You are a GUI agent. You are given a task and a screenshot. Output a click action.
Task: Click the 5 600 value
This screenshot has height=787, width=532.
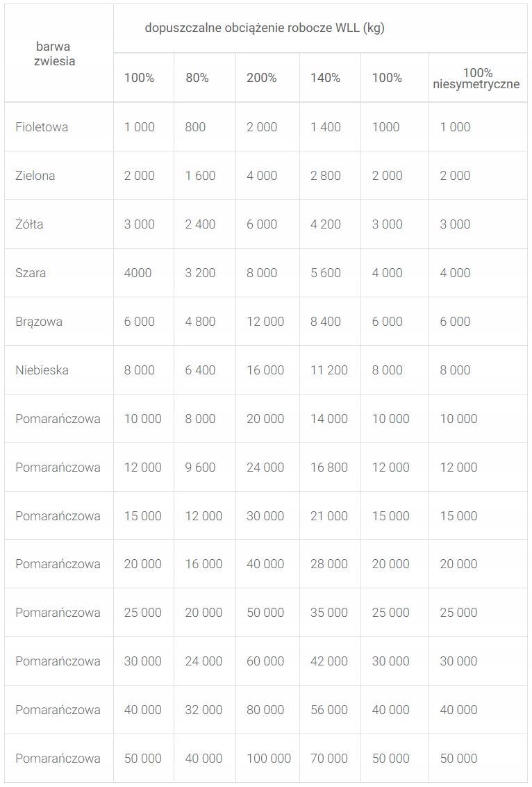coord(326,273)
